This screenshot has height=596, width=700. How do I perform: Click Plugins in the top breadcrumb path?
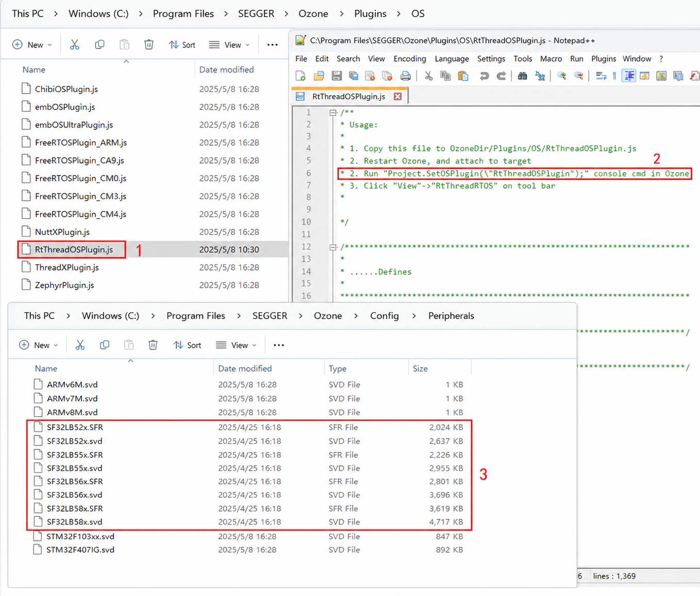pyautogui.click(x=370, y=14)
